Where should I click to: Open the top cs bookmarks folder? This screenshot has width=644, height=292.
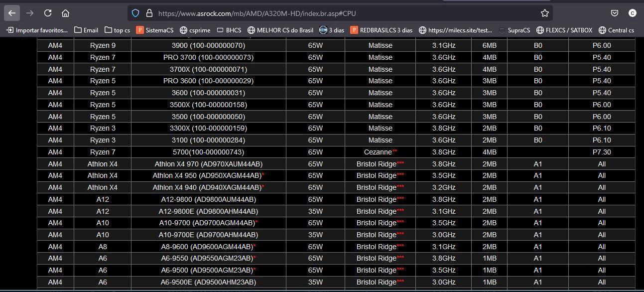[117, 30]
